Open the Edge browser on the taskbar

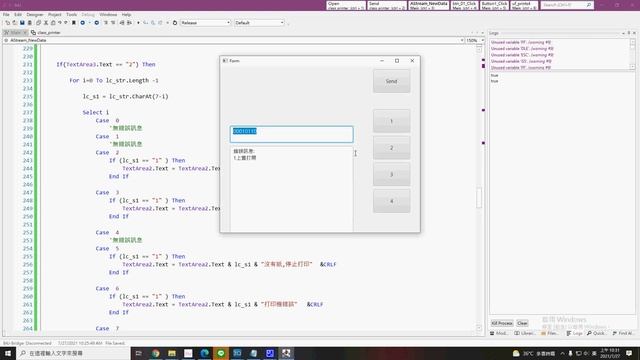point(204,353)
